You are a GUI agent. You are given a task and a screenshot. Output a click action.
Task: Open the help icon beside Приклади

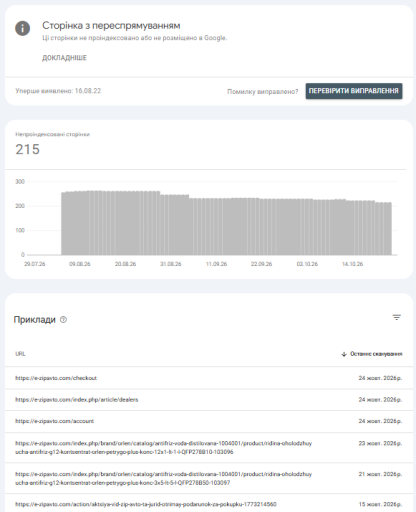[x=63, y=319]
